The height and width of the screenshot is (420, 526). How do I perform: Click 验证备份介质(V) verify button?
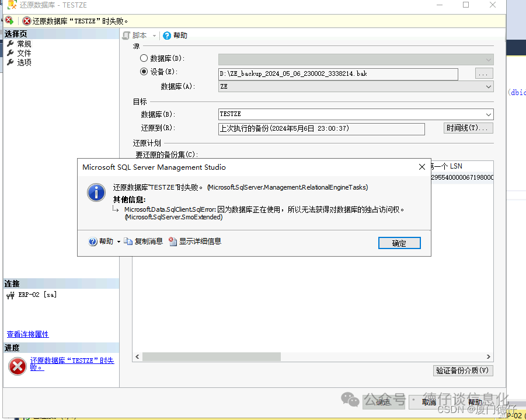463,371
